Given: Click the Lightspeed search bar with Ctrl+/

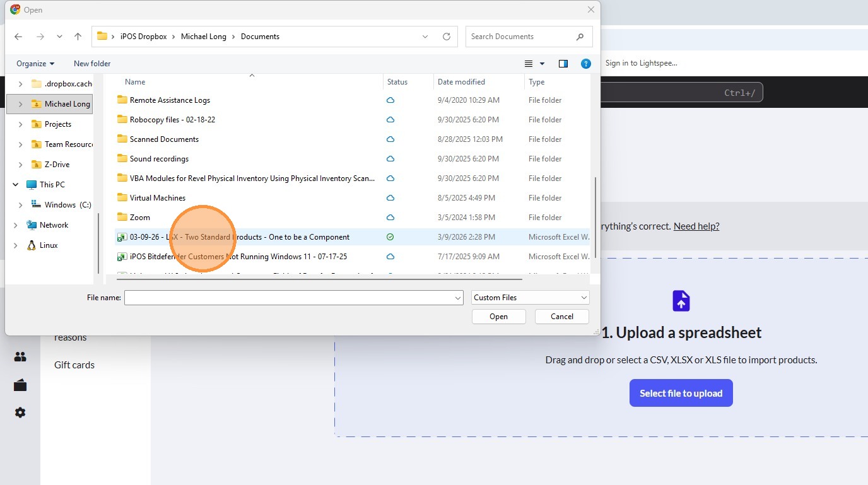Looking at the screenshot, I should [x=682, y=93].
